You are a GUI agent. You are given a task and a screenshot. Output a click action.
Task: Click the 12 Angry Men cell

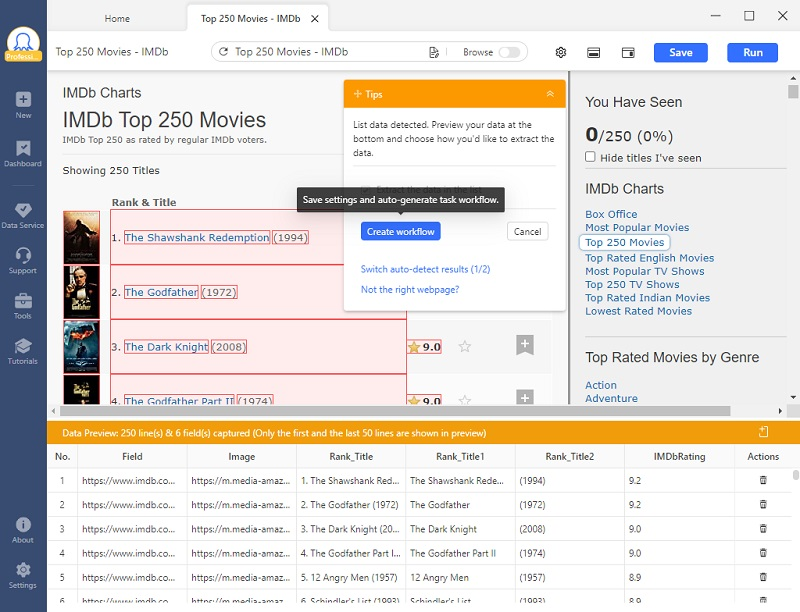[x=460, y=577]
